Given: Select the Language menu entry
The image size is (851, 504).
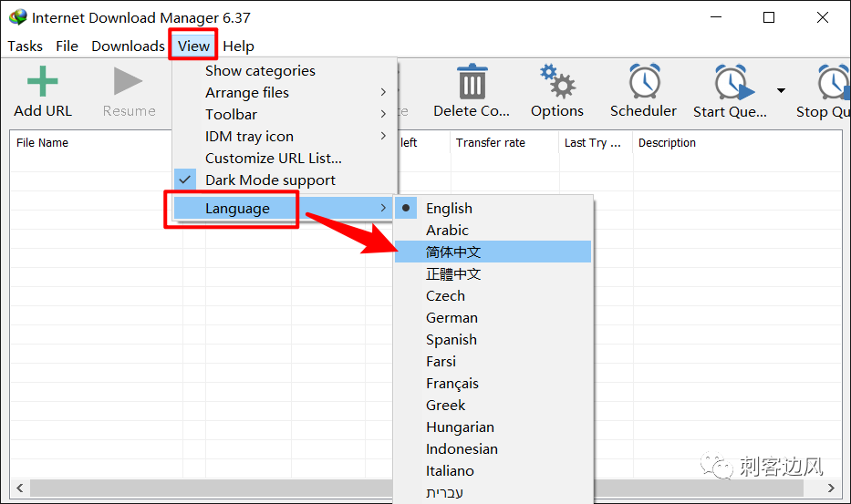Looking at the screenshot, I should (x=285, y=208).
